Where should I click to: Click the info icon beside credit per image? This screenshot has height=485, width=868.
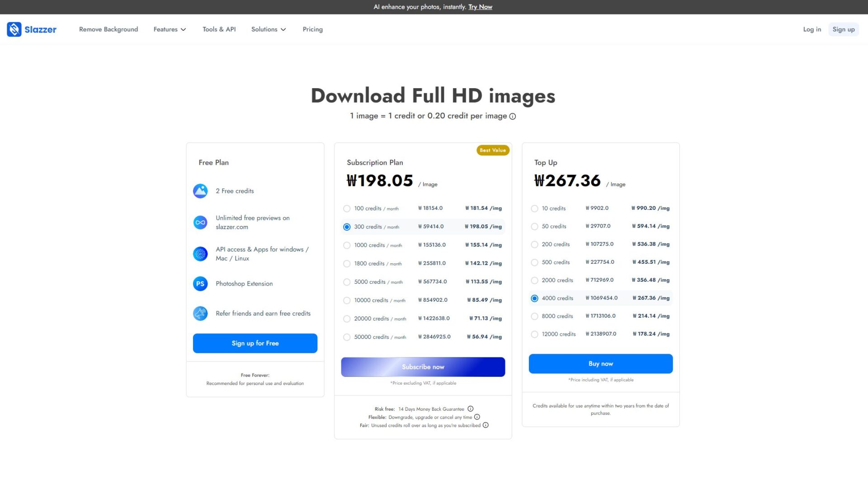(512, 116)
